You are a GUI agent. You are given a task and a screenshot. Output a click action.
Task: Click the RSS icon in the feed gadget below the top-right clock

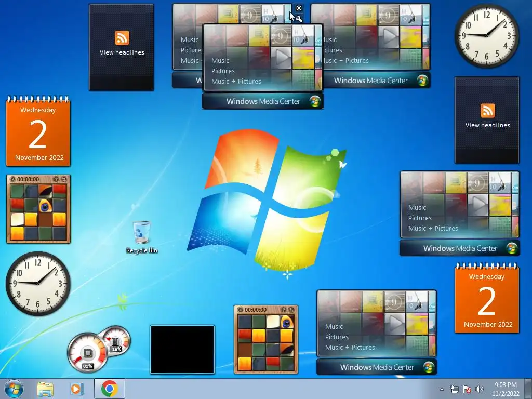[x=487, y=111]
